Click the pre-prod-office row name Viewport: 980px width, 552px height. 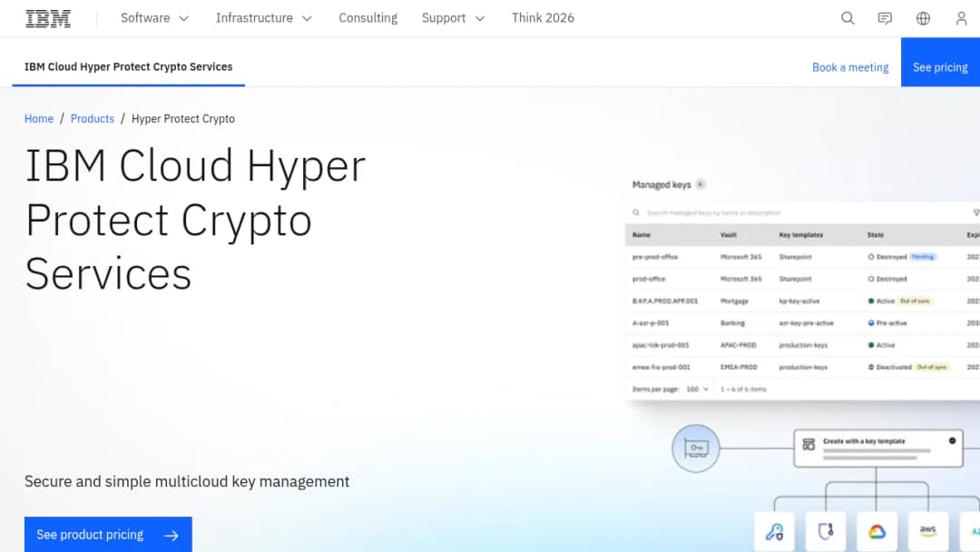(655, 257)
